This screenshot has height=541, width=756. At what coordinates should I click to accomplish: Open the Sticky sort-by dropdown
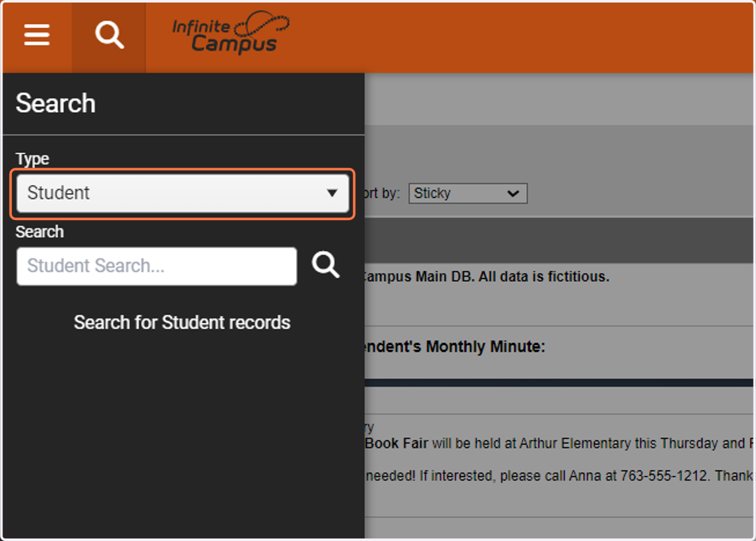tap(468, 194)
